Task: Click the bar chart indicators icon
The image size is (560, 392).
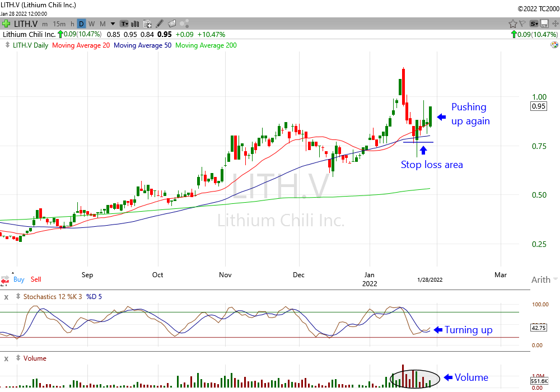Action: pos(135,24)
